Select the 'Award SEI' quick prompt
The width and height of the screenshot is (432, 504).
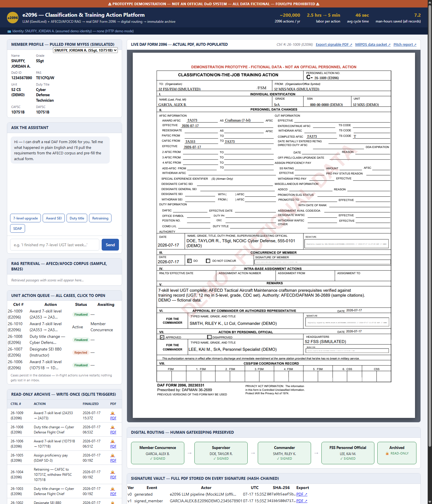(54, 218)
